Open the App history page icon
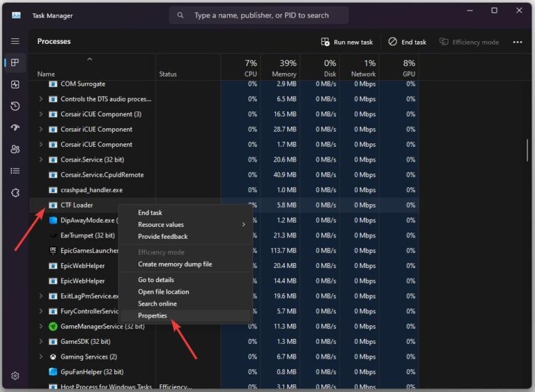Image resolution: width=535 pixels, height=392 pixels. 15,106
